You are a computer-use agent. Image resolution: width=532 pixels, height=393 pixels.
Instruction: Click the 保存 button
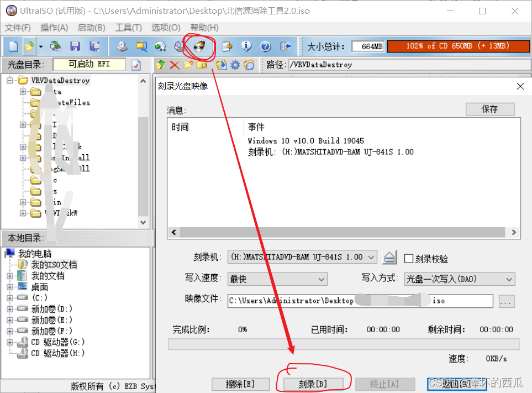490,109
